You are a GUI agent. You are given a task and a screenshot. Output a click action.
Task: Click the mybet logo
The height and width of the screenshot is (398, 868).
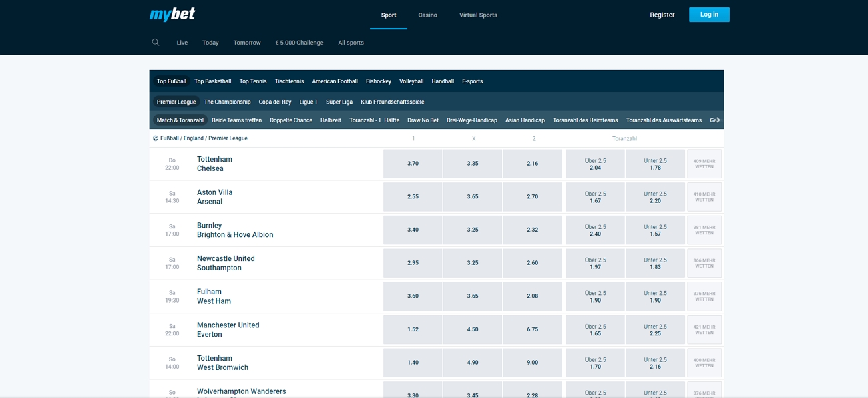pos(172,15)
